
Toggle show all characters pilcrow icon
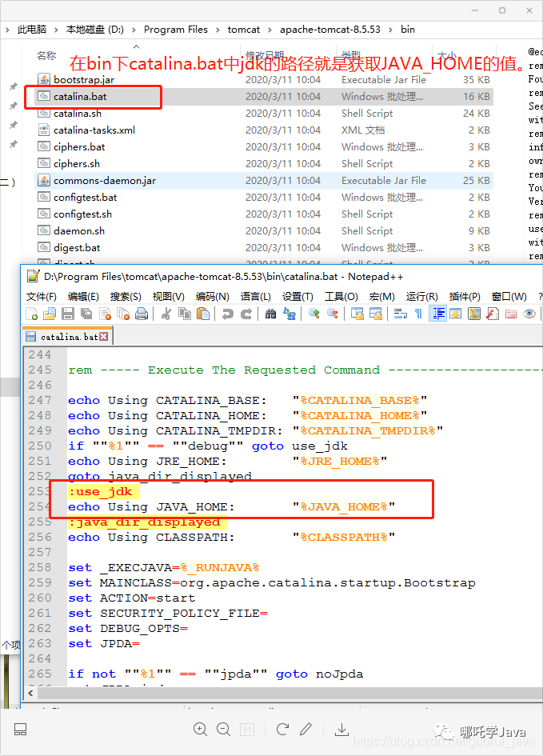click(x=419, y=314)
